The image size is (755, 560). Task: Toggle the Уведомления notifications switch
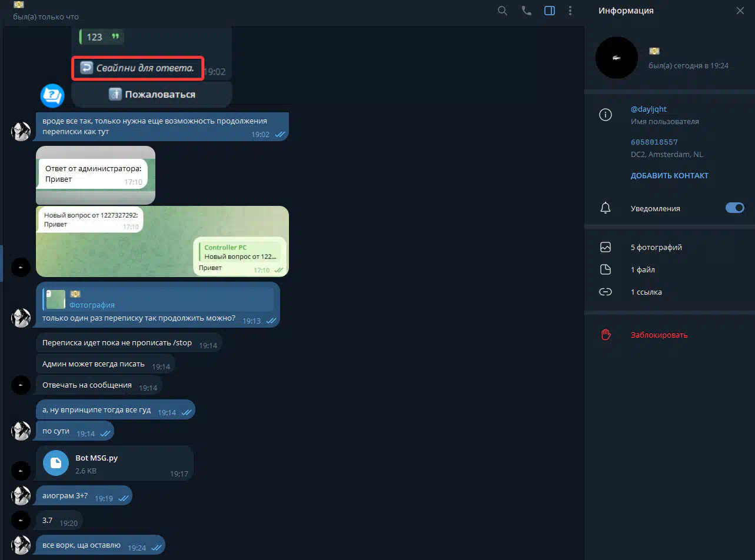(734, 208)
